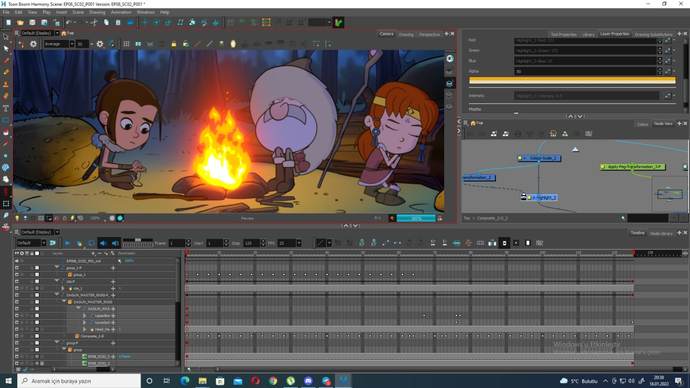Select the Highlight node in the Node View
The image size is (690, 388).
pyautogui.click(x=542, y=198)
